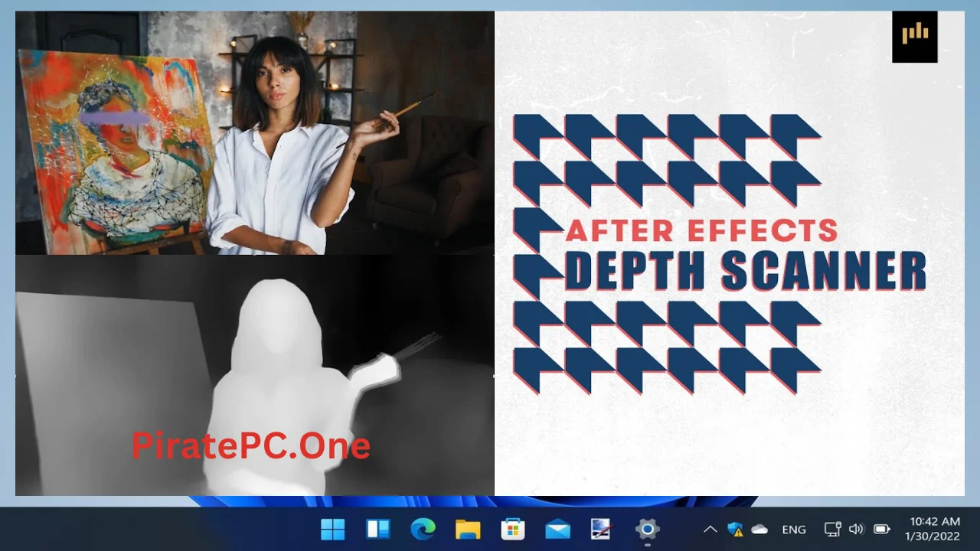
Task: Open the Mail app on taskbar
Action: click(557, 529)
